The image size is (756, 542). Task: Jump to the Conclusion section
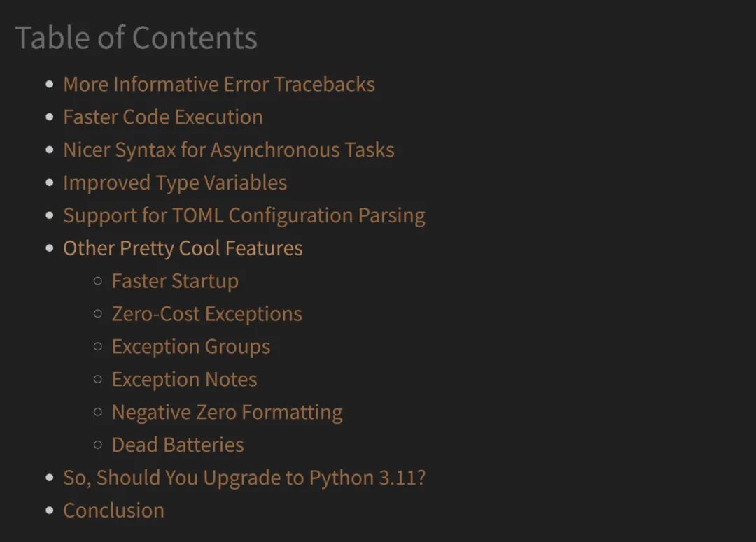point(114,511)
